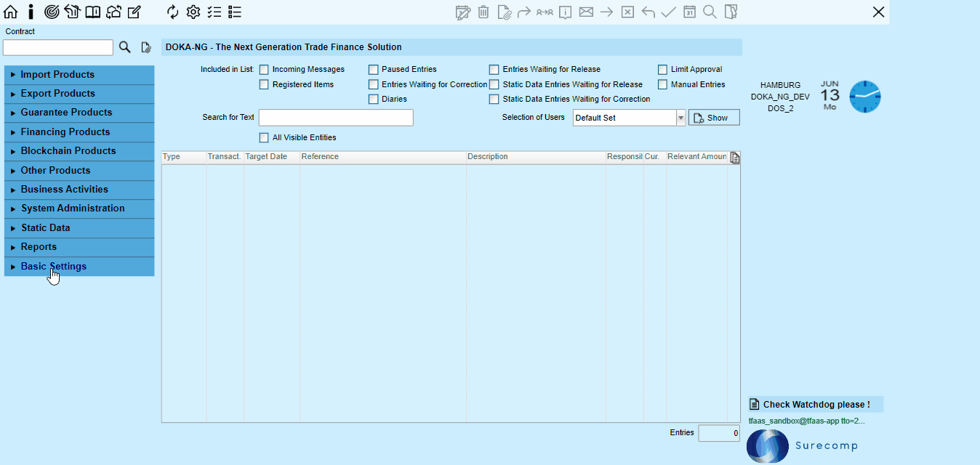Click the calendar 31 icon
The image size is (980, 465).
click(x=689, y=12)
